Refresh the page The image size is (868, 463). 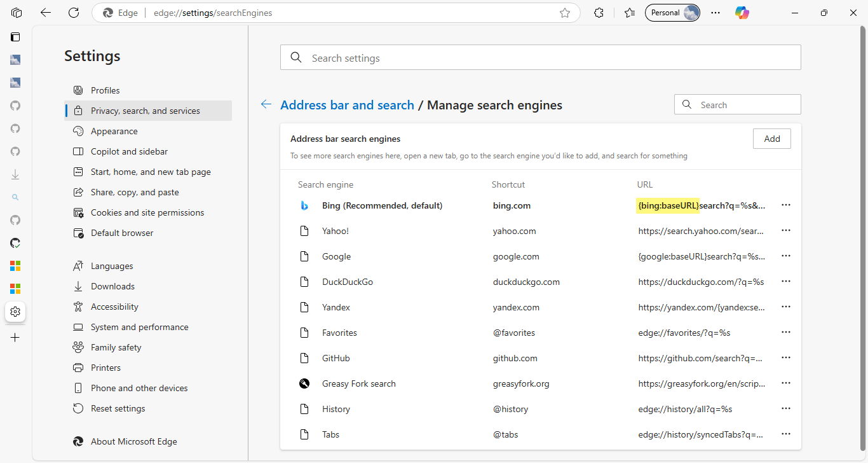[x=74, y=13]
